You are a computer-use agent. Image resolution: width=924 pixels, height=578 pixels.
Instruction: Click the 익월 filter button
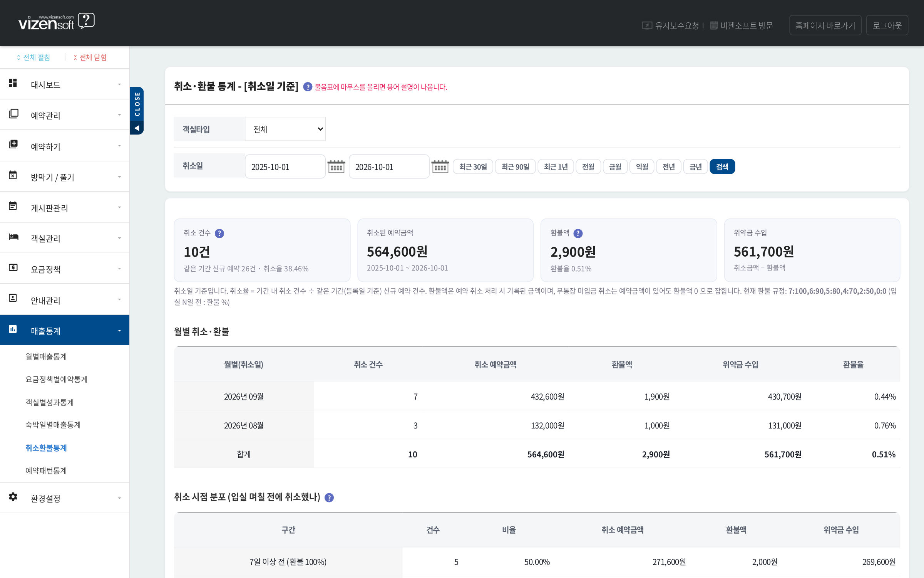[x=642, y=166]
